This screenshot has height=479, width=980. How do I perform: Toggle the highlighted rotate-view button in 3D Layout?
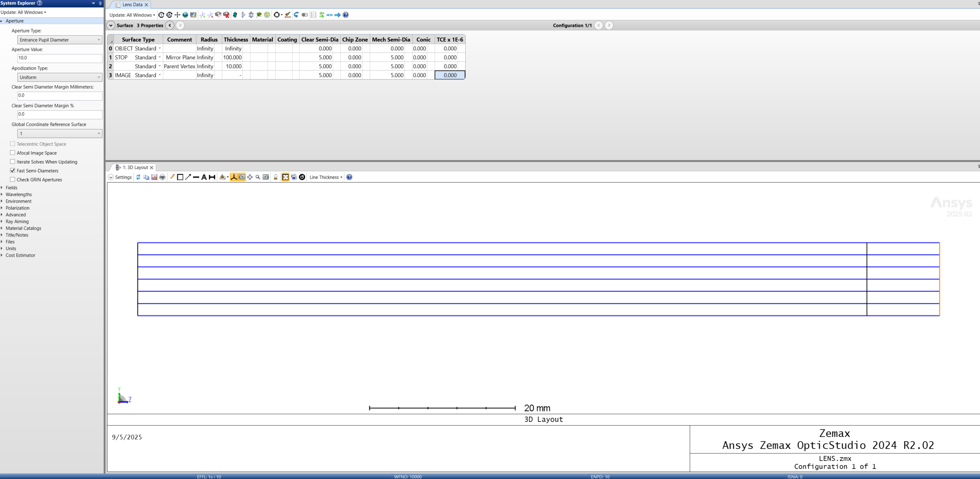coord(242,177)
